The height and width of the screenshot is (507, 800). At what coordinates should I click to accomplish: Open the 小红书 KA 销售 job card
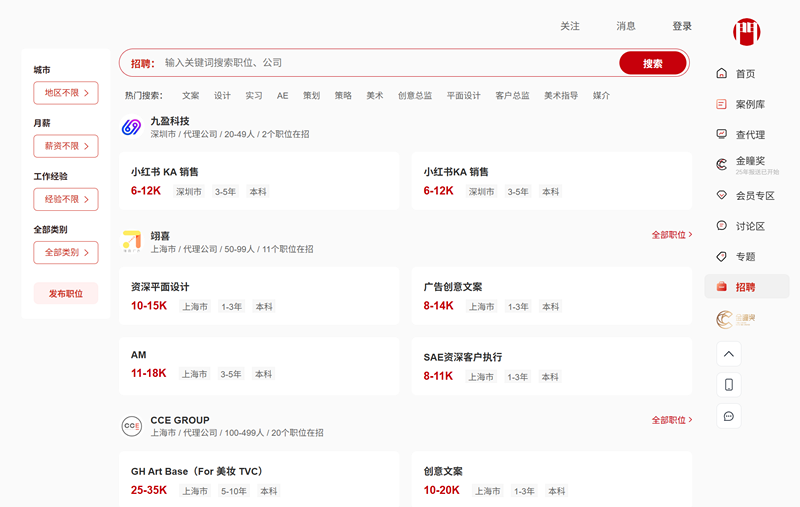point(259,181)
